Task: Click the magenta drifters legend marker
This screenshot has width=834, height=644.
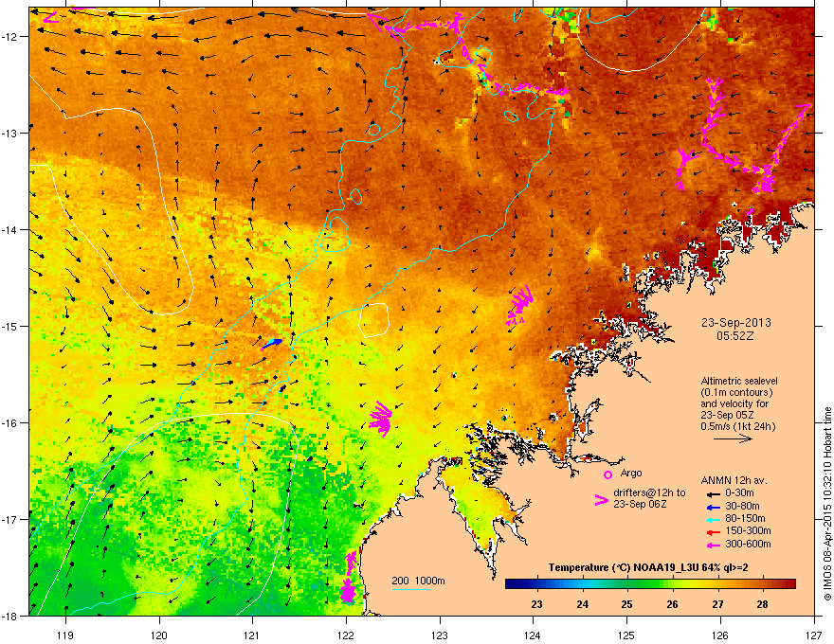Action: pyautogui.click(x=601, y=499)
